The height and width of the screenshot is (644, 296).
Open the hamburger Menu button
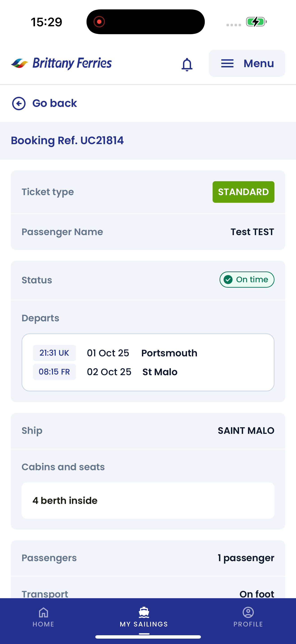247,63
